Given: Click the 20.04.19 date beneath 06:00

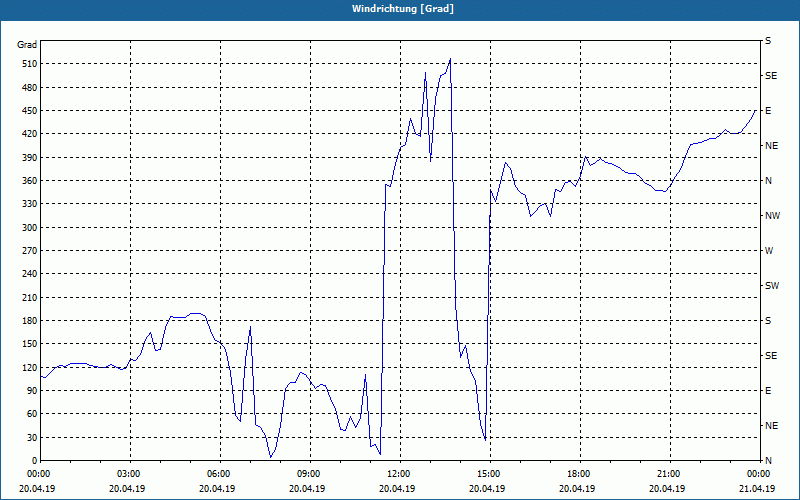Looking at the screenshot, I should pyautogui.click(x=217, y=488).
